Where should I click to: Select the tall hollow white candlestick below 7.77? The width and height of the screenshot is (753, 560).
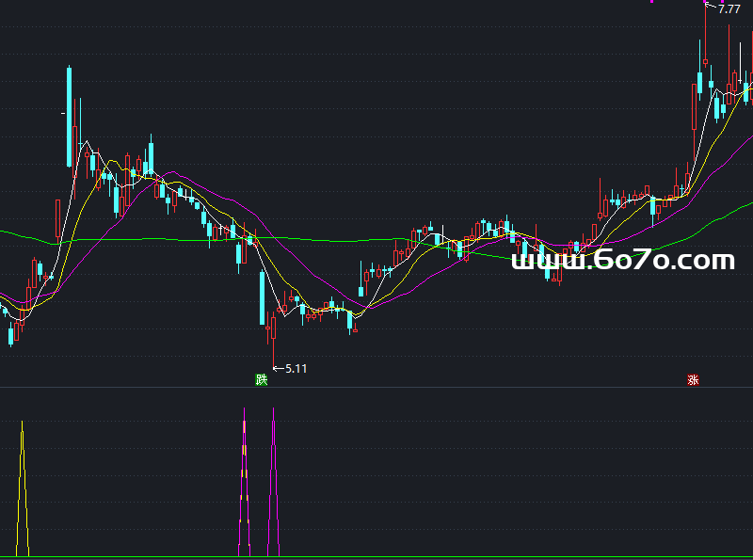[x=695, y=105]
